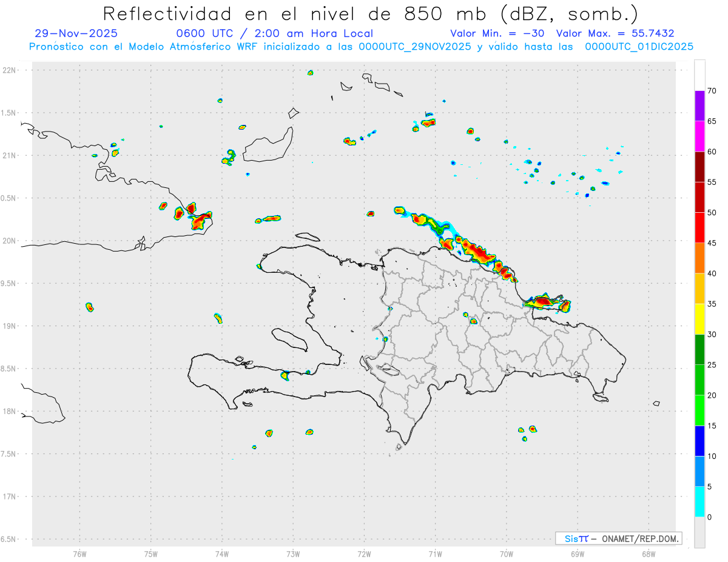Pick the cyan 0-5 dBZ legend color
This screenshot has height=562, width=728.
point(699,502)
